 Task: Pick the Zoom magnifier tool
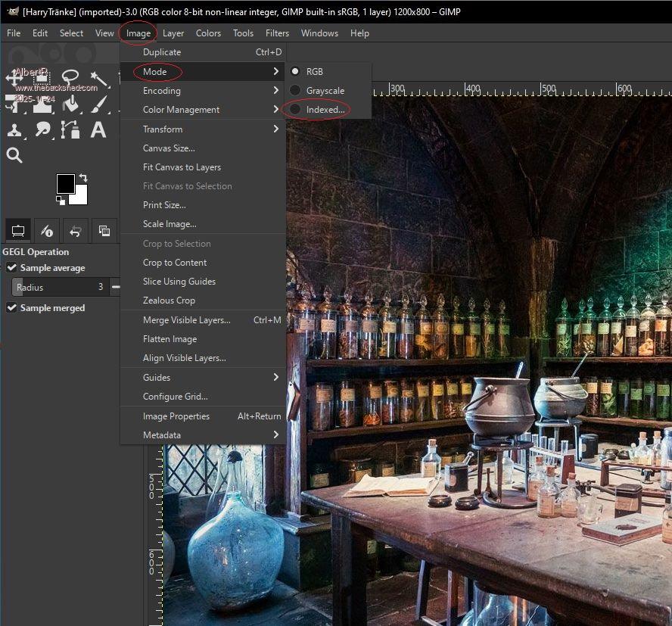(x=14, y=155)
